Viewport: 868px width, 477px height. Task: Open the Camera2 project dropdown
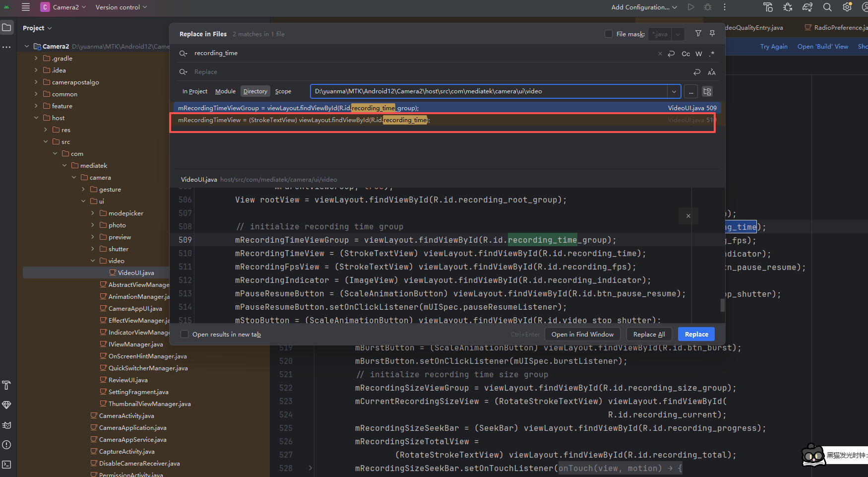coord(63,7)
